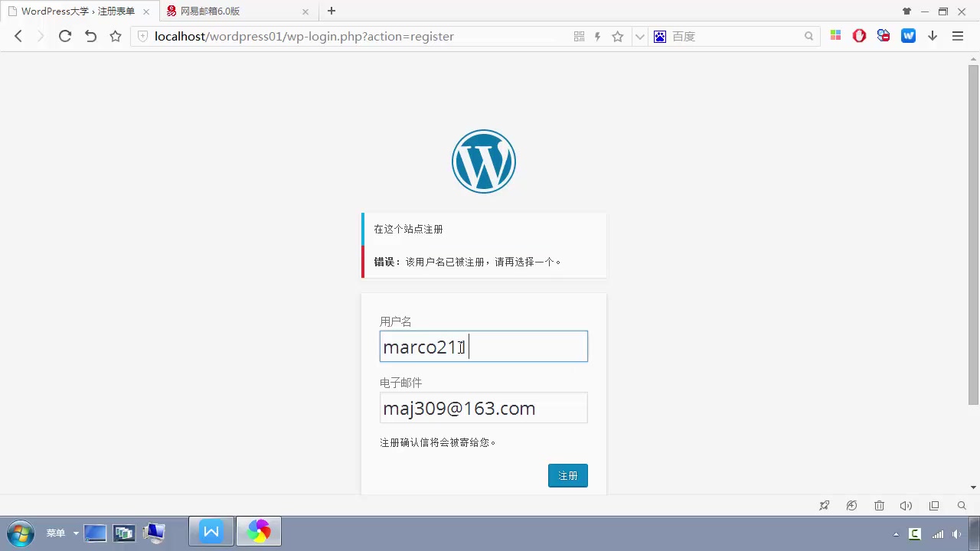
Task: Click the network signal tray icon
Action: [x=937, y=534]
